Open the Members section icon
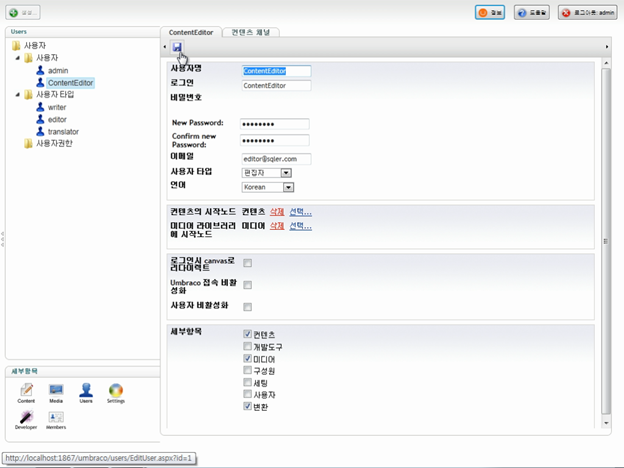The width and height of the screenshot is (624, 468). click(x=56, y=419)
